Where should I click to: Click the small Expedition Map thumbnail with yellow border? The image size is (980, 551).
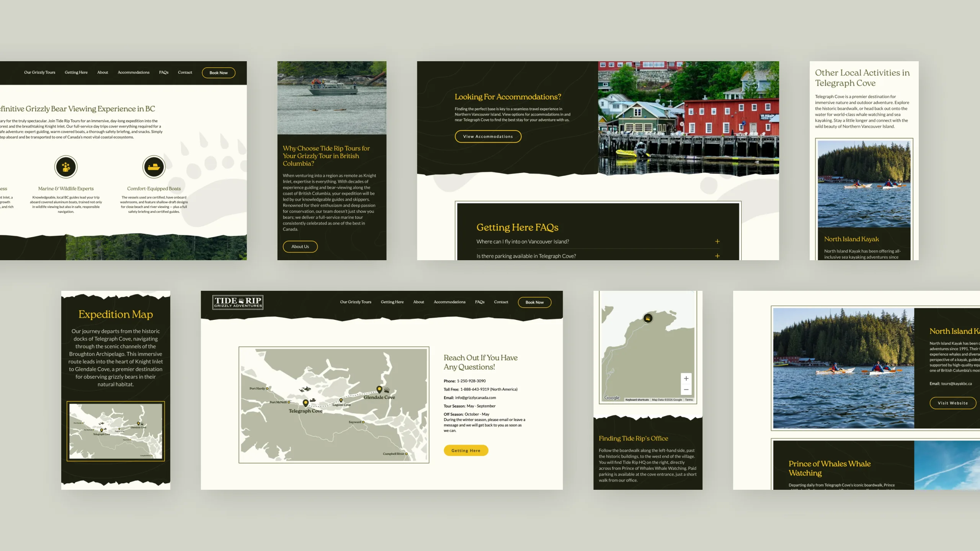coord(116,431)
